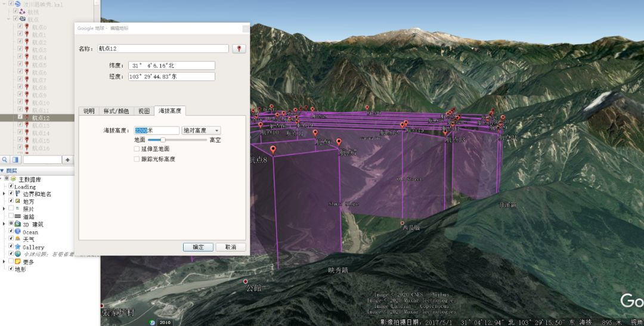The height and width of the screenshot is (326, 644).
Task: Switch to the 样式/颜色 tab
Action: (x=116, y=111)
